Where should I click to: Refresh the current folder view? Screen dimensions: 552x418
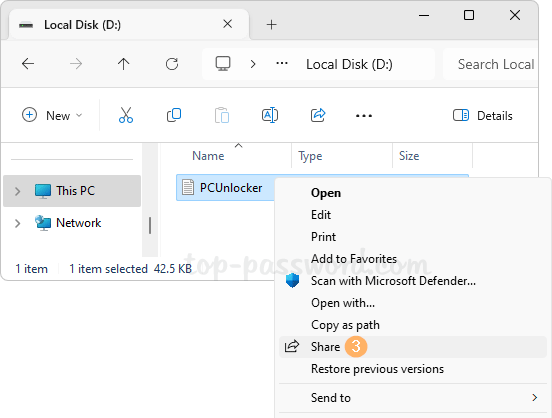coord(172,64)
